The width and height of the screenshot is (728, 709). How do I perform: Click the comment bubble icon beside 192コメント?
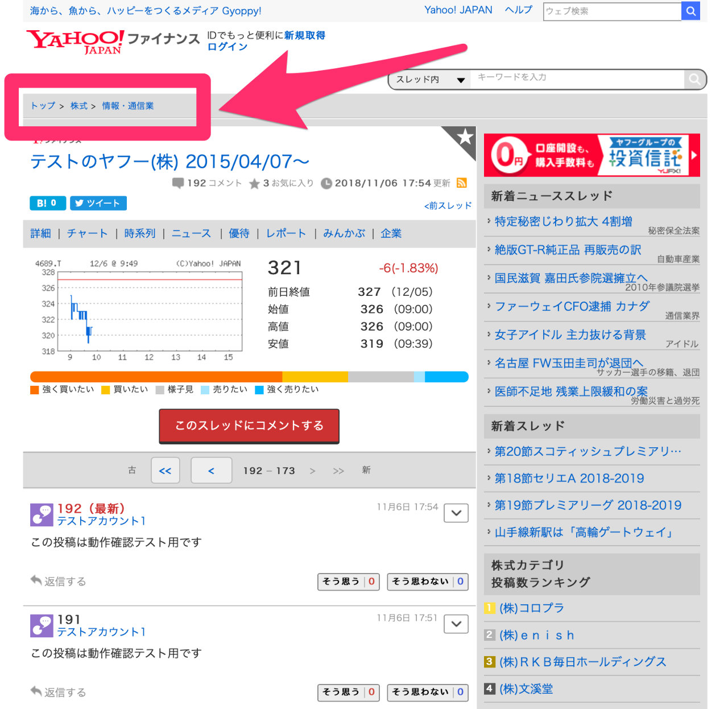(x=178, y=183)
